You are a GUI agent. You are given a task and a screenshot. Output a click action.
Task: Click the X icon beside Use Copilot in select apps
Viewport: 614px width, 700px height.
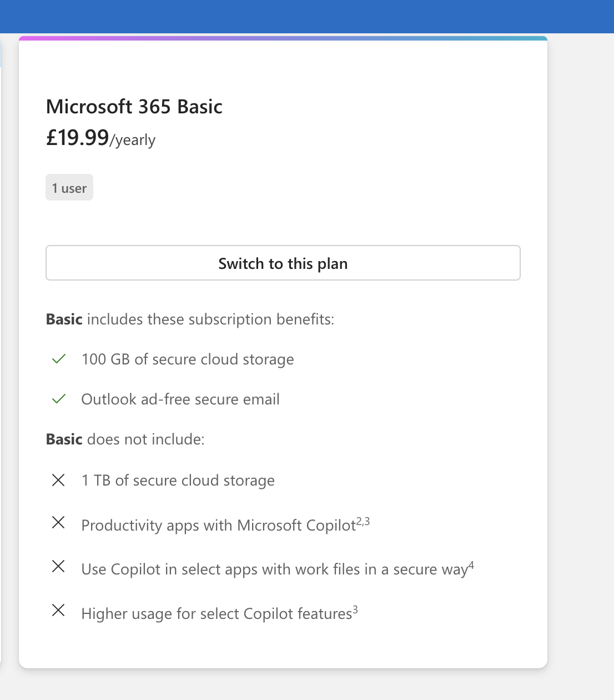[x=58, y=566]
